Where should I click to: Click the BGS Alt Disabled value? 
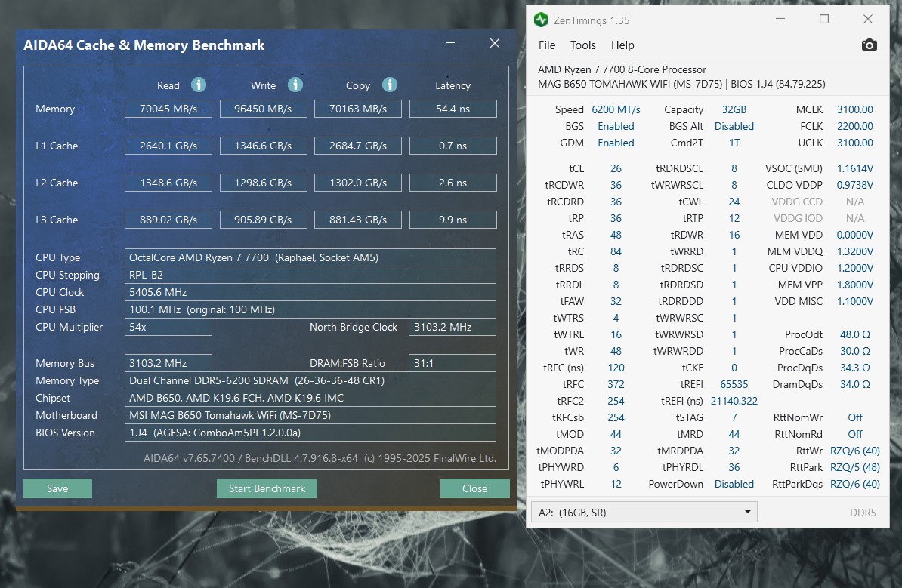734,126
